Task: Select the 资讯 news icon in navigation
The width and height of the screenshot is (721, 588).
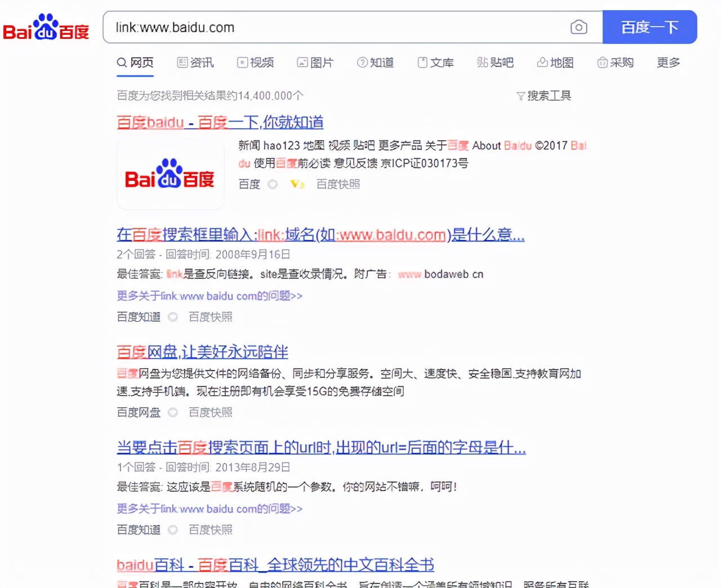Action: tap(181, 63)
